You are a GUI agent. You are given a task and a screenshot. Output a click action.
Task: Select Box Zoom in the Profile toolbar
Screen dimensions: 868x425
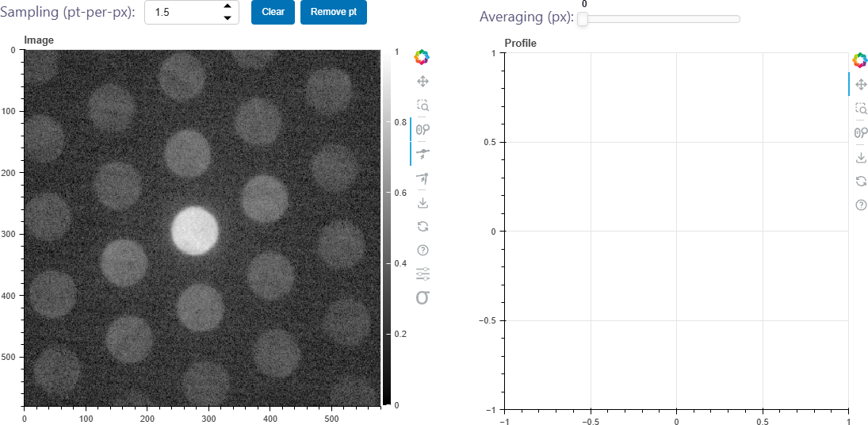(x=860, y=109)
